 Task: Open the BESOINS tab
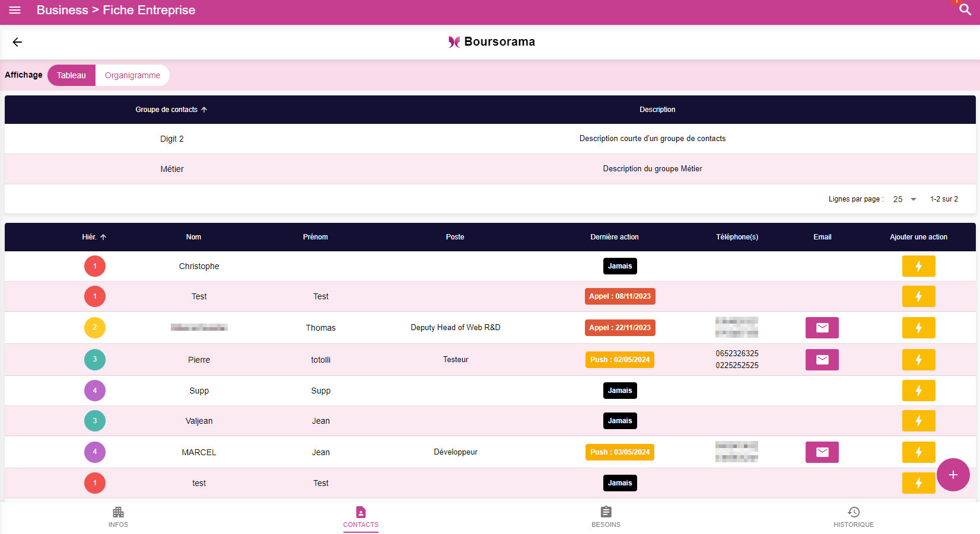pyautogui.click(x=606, y=517)
